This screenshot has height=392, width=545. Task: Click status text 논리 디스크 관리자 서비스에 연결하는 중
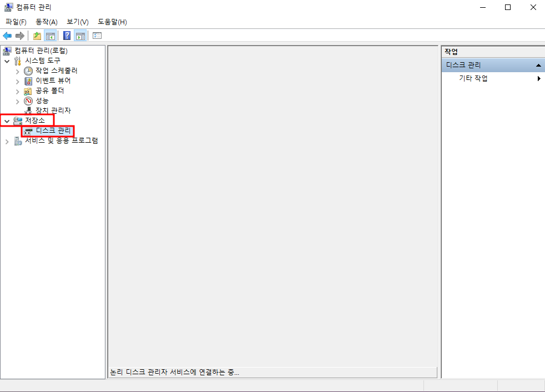coord(174,372)
